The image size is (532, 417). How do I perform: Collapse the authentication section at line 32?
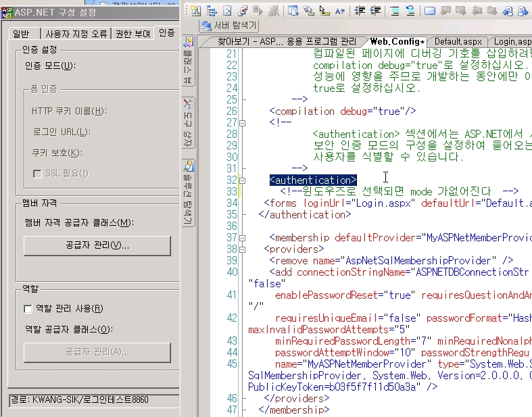[242, 180]
